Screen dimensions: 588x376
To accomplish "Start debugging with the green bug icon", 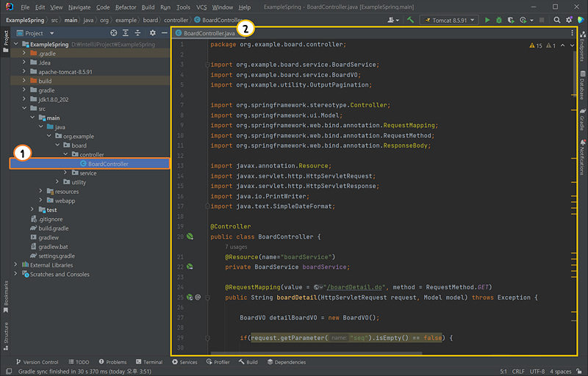I will click(x=499, y=20).
